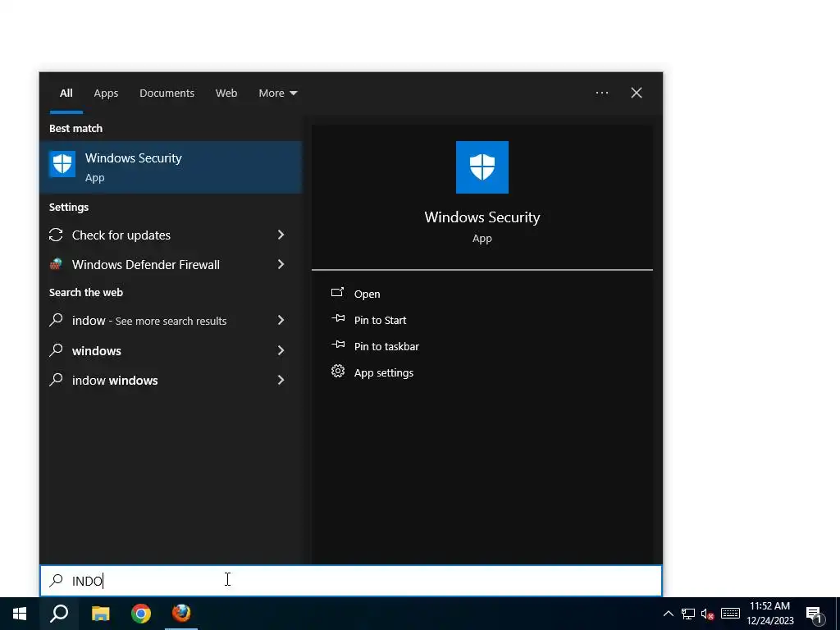Switch to the Web tab
The width and height of the screenshot is (840, 630).
tap(226, 94)
